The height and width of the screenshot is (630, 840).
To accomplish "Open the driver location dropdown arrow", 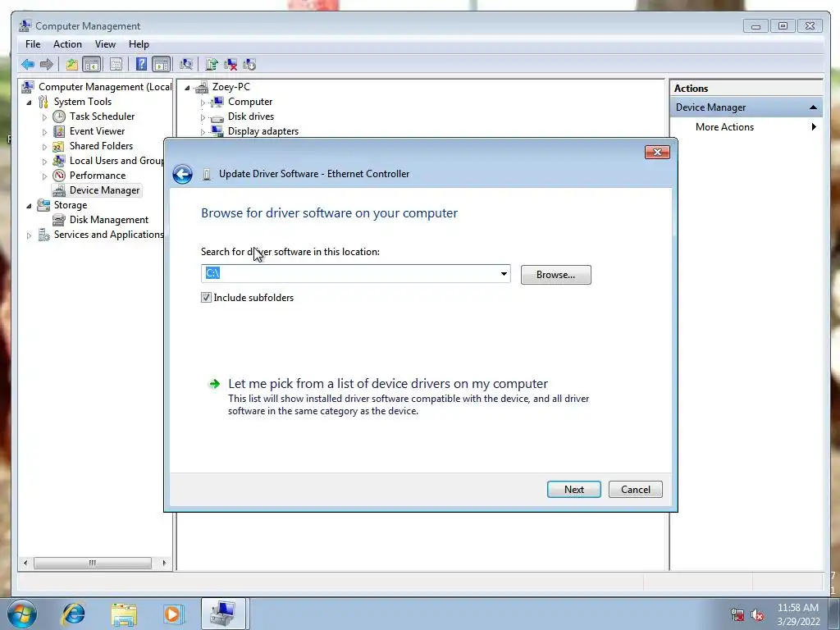I will 504,274.
